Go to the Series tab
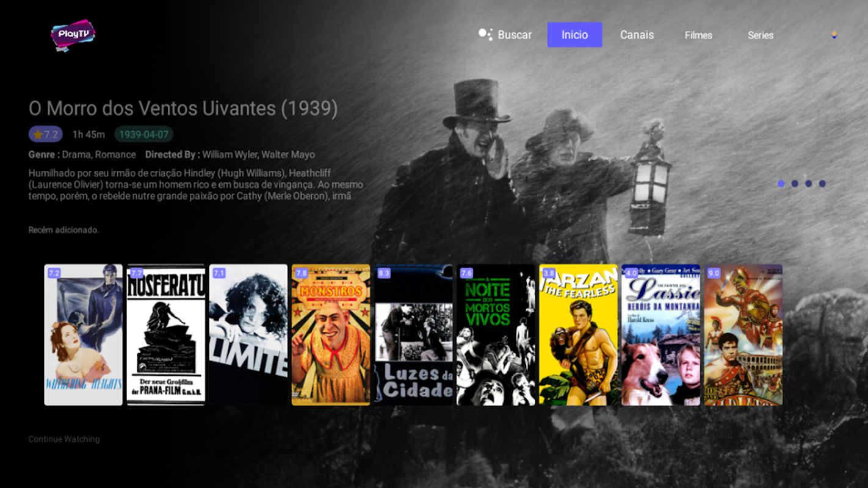This screenshot has width=868, height=488. 761,35
